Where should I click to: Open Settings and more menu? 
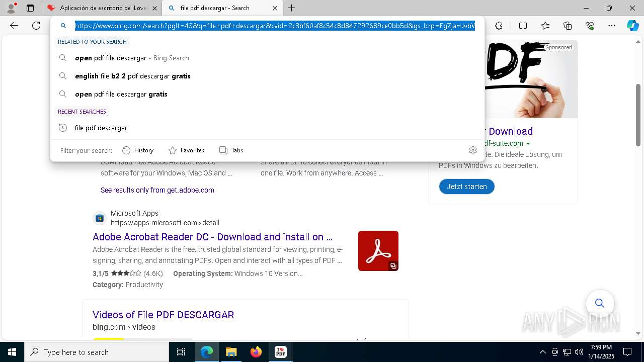(x=612, y=26)
